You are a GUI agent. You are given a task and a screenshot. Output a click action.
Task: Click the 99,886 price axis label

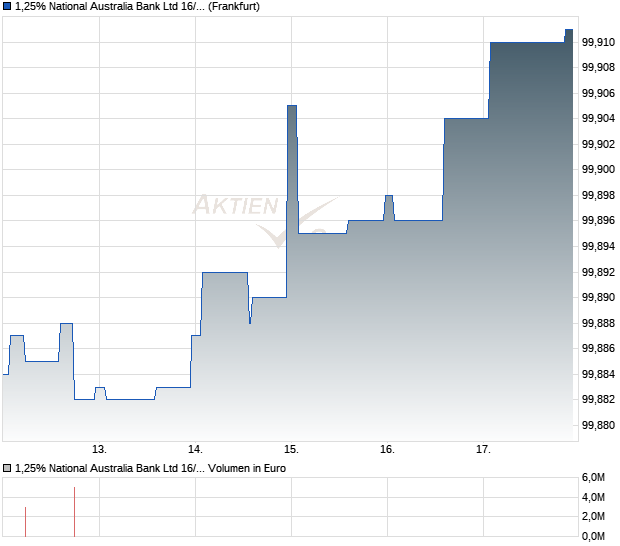(598, 349)
